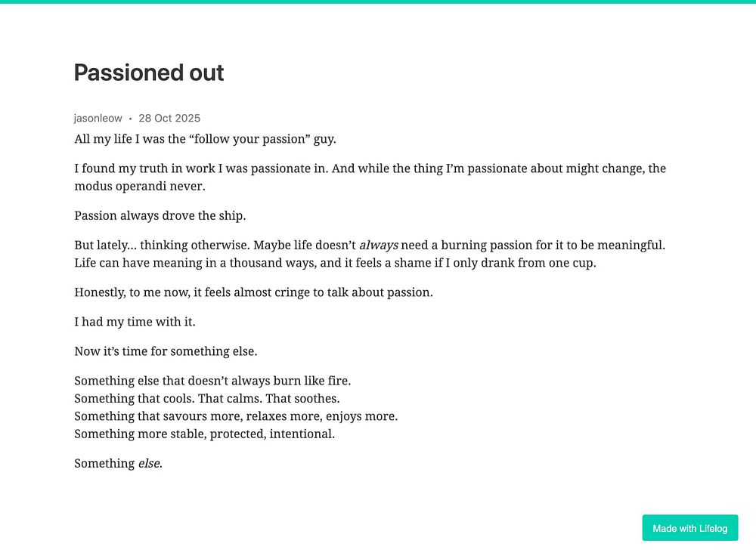Open the jasonleow author link
This screenshot has width=756, height=556.
pyautogui.click(x=98, y=118)
